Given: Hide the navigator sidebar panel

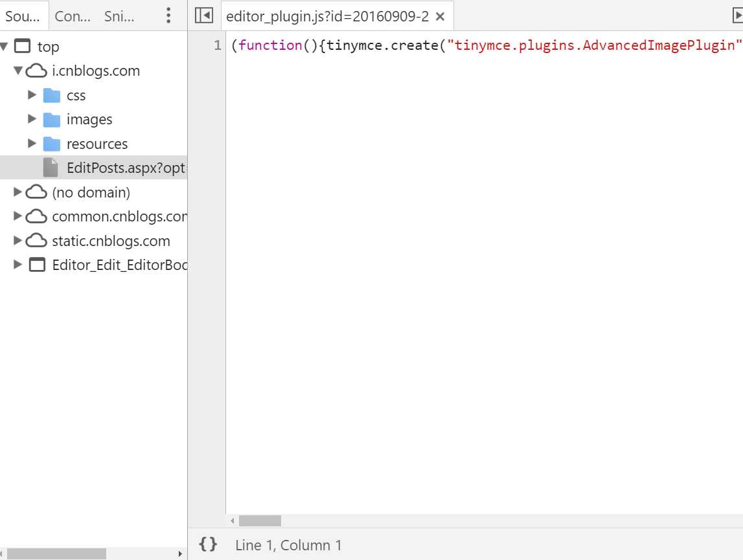Looking at the screenshot, I should coord(204,16).
